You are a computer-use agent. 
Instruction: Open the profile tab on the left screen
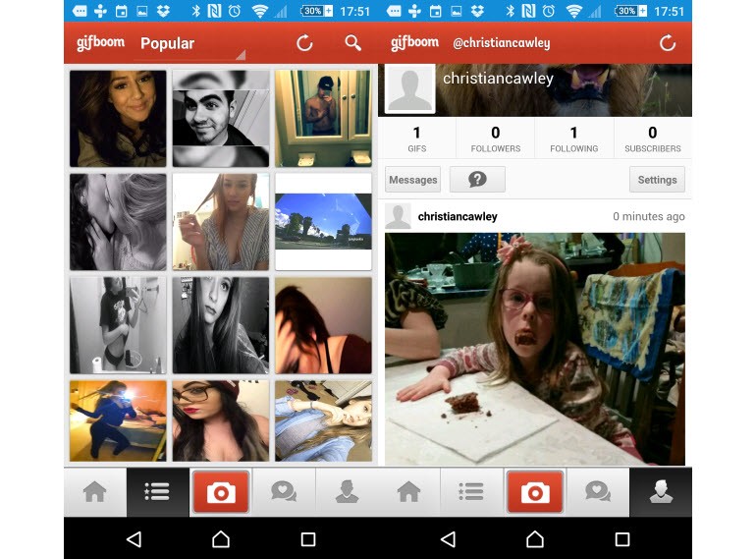(347, 492)
